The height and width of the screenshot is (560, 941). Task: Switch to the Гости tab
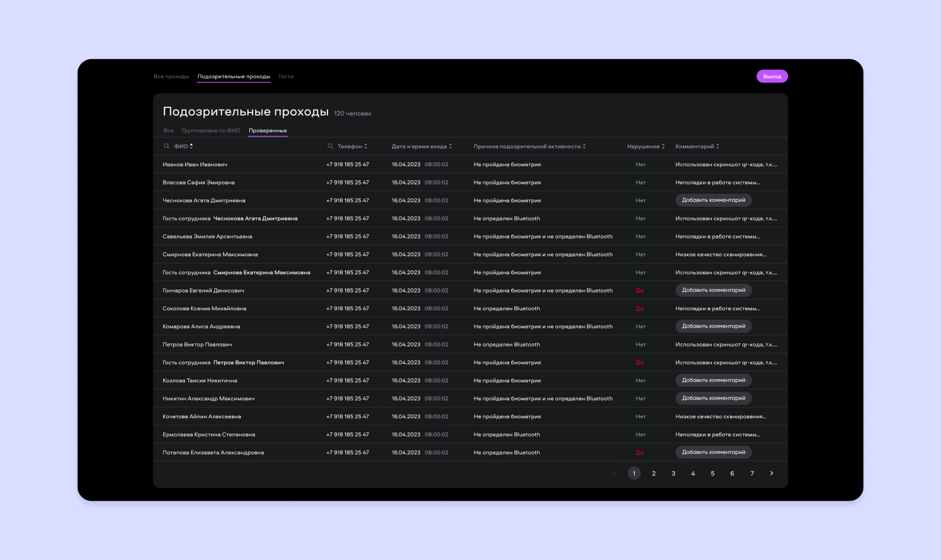(x=286, y=77)
